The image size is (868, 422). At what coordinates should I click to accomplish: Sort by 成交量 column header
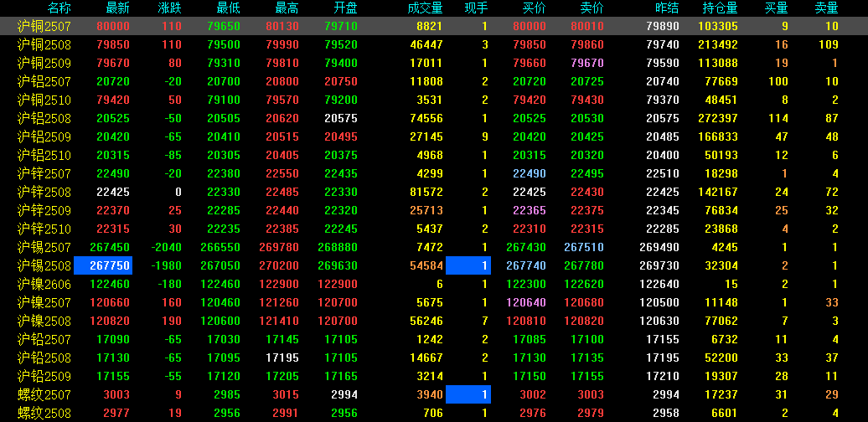(x=425, y=8)
